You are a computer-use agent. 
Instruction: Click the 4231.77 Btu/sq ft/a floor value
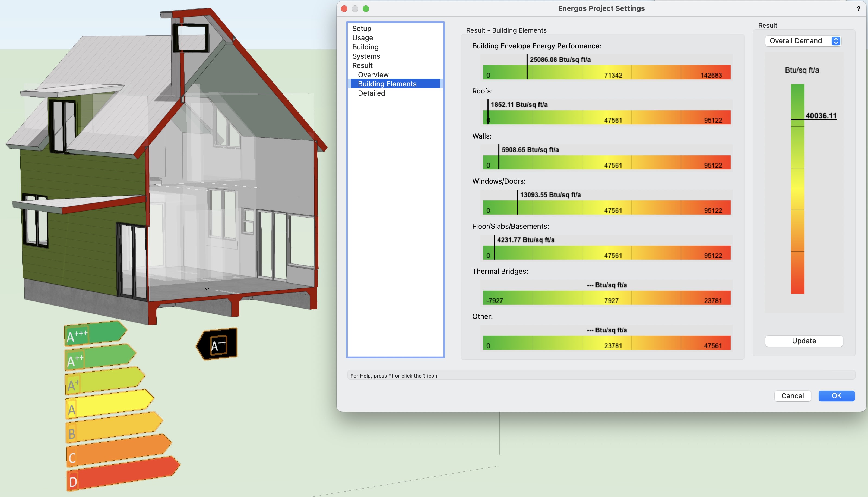coord(525,240)
